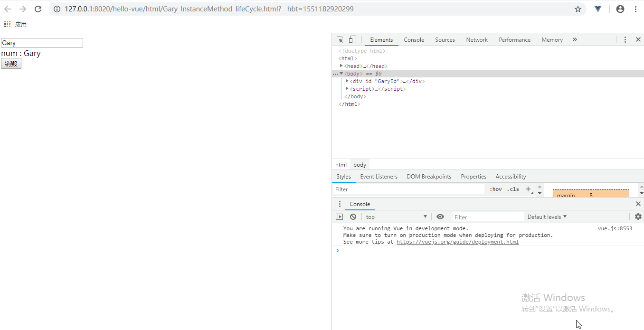Open console settings gear
644x330 pixels.
[x=638, y=217]
